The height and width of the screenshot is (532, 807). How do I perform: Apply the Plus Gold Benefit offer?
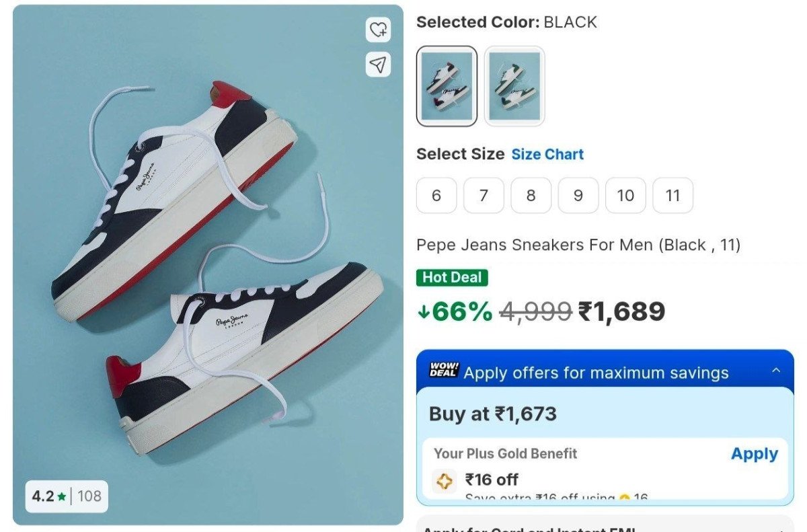coord(754,454)
